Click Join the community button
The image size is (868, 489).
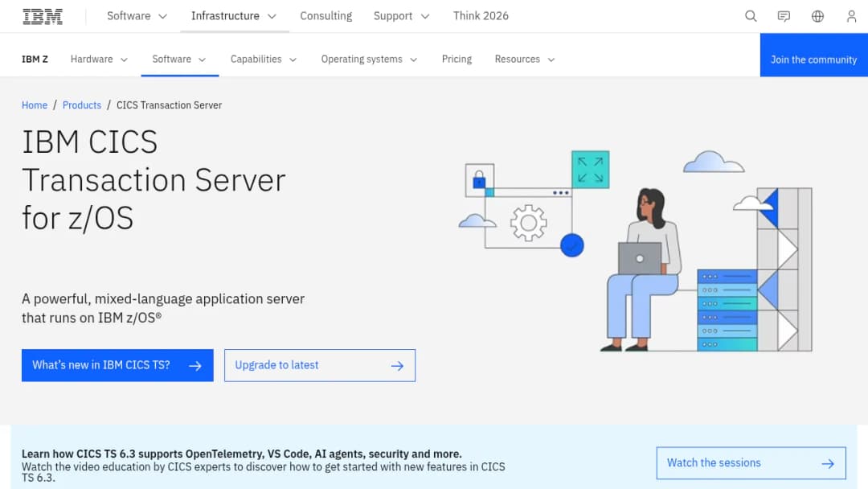[813, 55]
